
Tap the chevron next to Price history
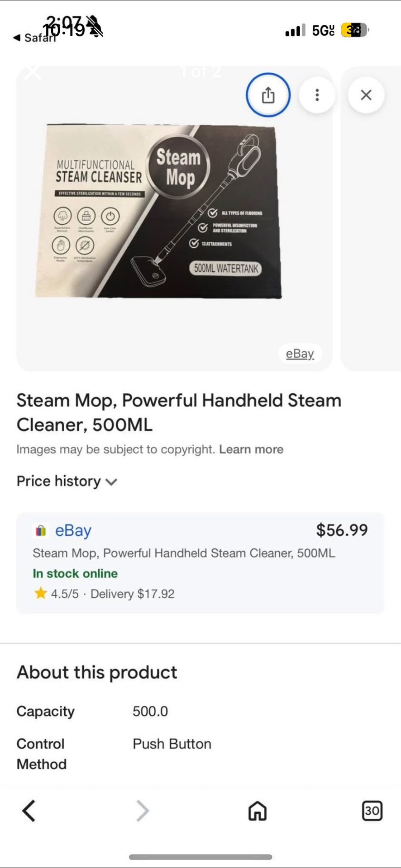click(x=111, y=482)
